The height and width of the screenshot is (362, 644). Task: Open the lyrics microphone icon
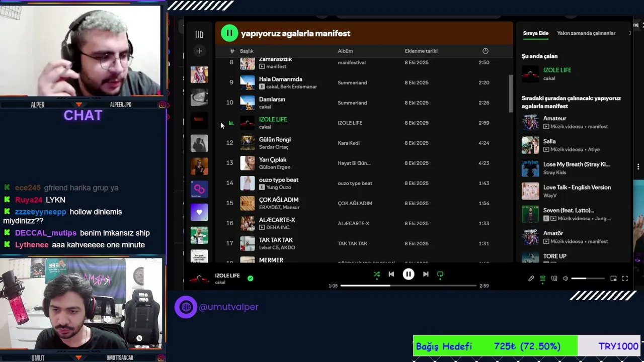531,279
